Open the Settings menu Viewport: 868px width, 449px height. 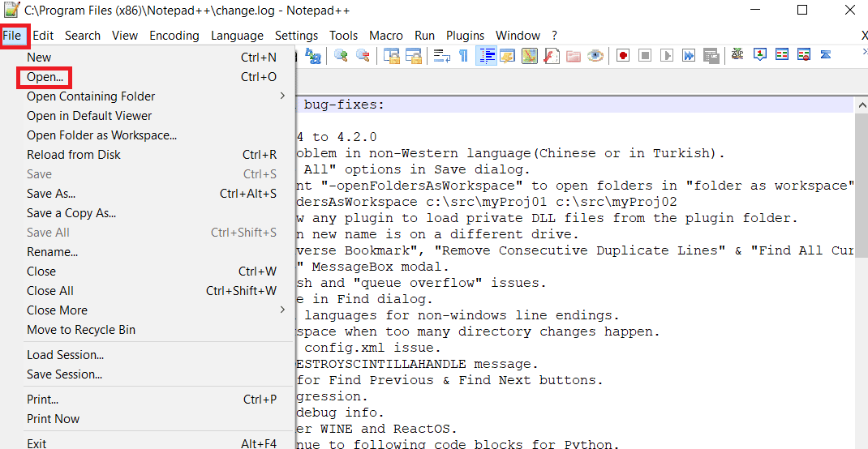(297, 36)
